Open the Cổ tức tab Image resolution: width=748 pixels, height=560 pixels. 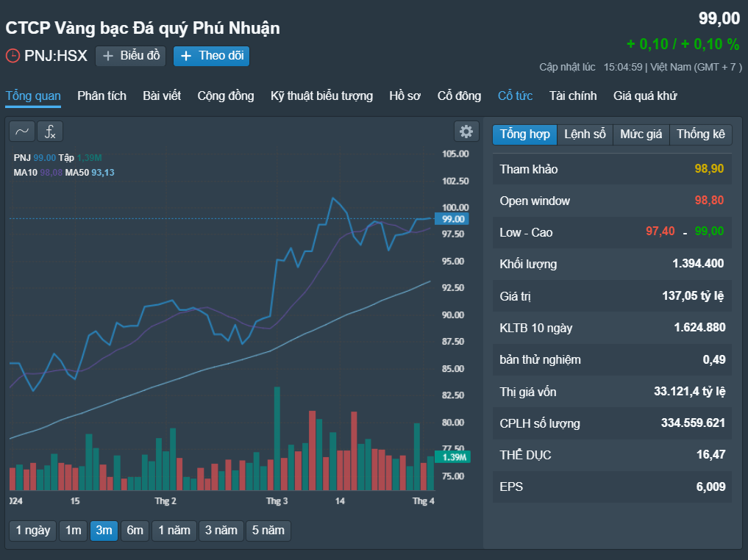pos(515,96)
